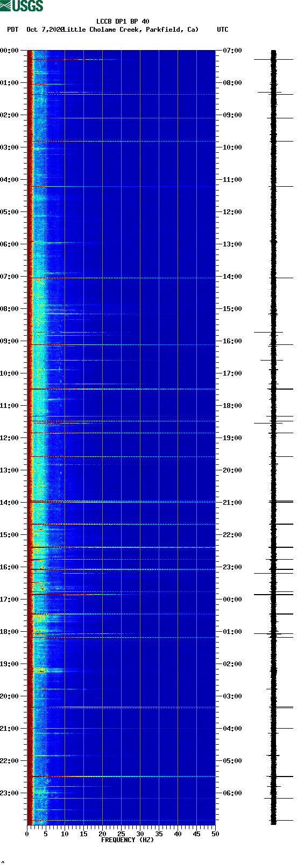Click the 02:00 label on the PDT axis
The width and height of the screenshot is (297, 868).
pos(10,115)
